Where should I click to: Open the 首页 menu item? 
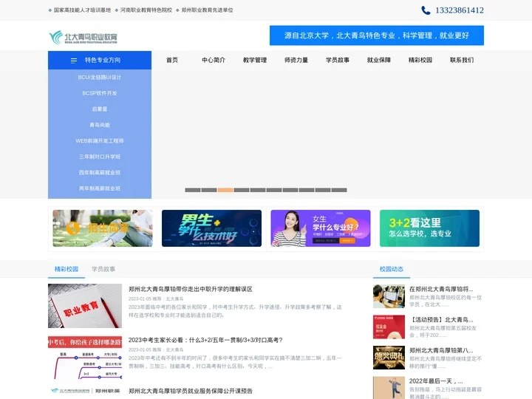click(172, 60)
